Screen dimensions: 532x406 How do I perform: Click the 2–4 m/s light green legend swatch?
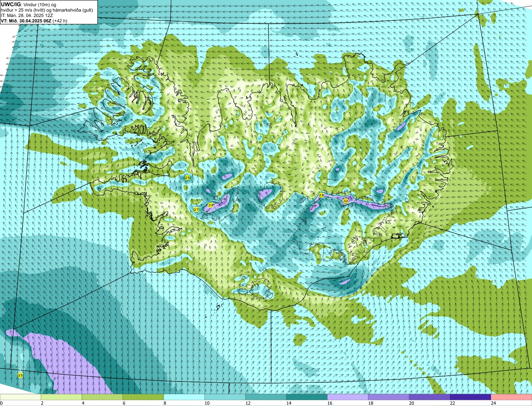[x=62, y=397]
